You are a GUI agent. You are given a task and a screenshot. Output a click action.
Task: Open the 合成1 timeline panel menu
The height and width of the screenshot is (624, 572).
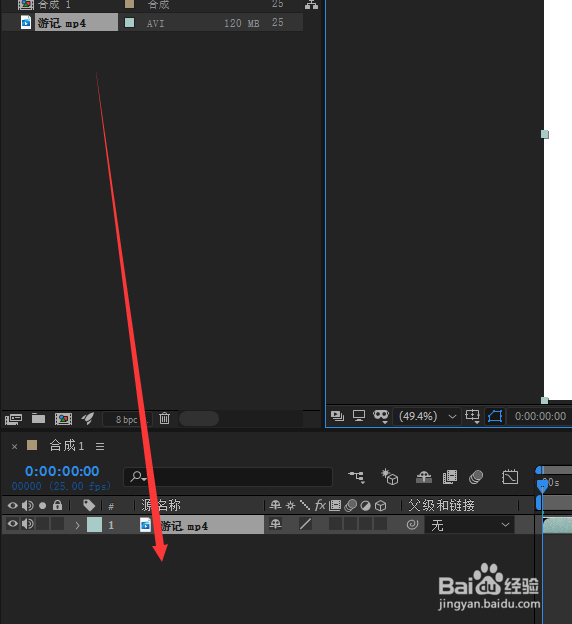click(x=100, y=447)
